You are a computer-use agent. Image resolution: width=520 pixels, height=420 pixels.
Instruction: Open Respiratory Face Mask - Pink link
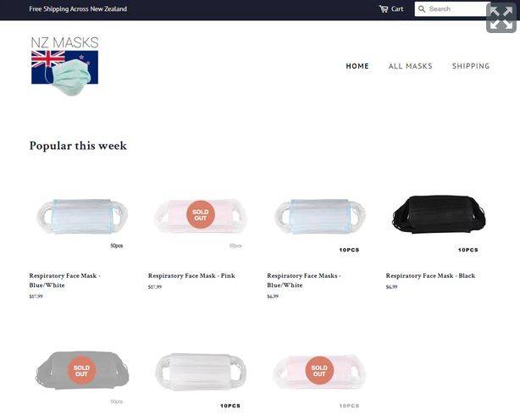coord(191,275)
